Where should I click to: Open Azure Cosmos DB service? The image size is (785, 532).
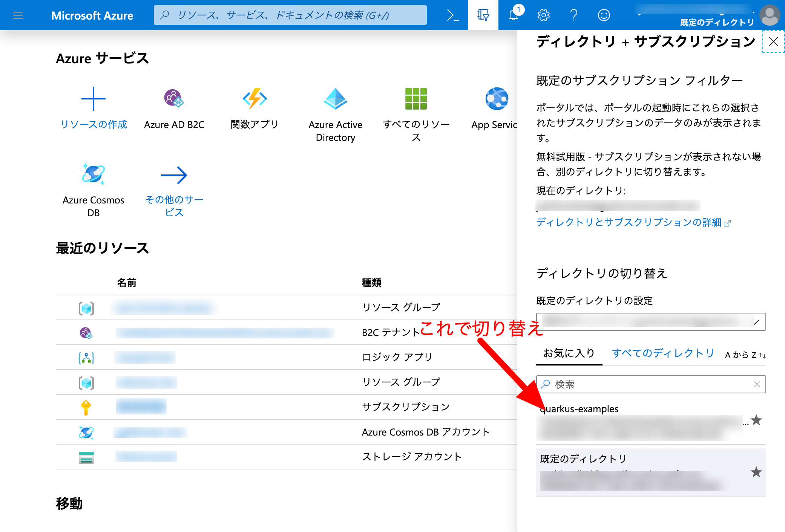pyautogui.click(x=93, y=175)
